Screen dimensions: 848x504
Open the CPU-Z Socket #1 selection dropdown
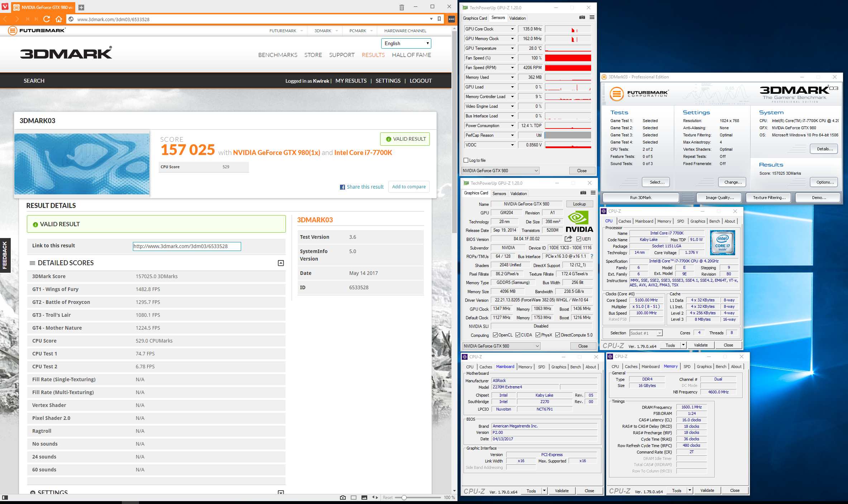point(646,333)
